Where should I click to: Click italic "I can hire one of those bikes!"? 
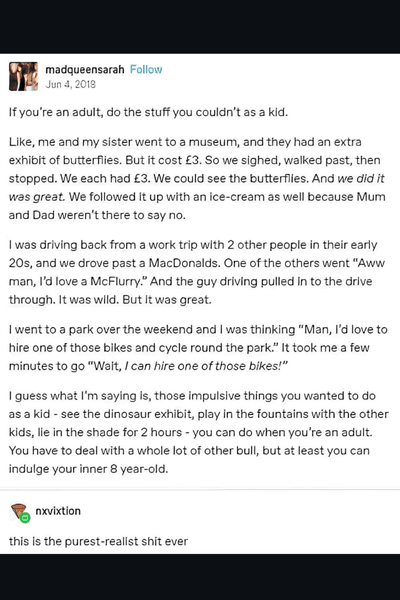coord(206,366)
